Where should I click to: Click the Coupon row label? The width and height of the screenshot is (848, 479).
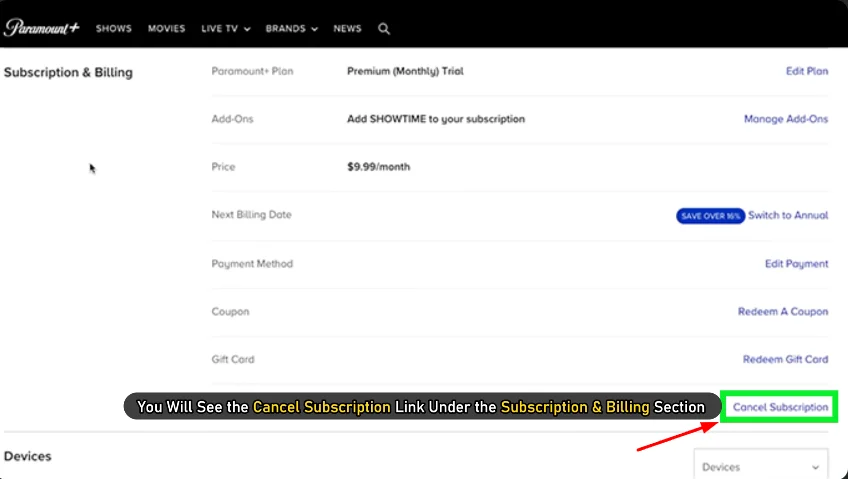pyautogui.click(x=230, y=312)
